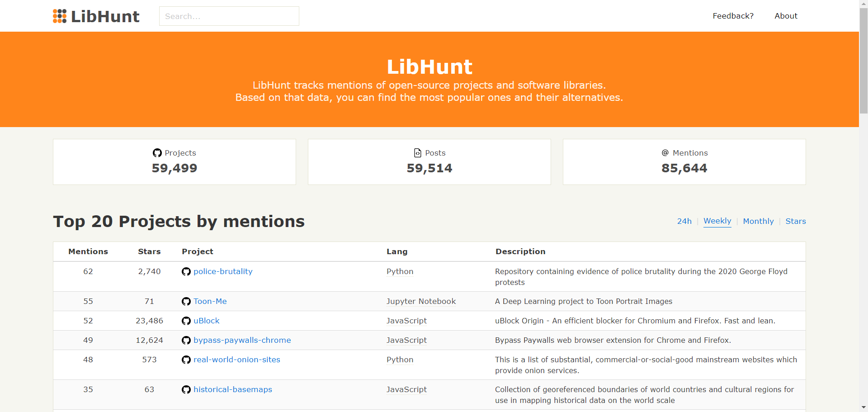Viewport: 868px width, 412px height.
Task: Click the code file icon in Posts card
Action: 418,153
